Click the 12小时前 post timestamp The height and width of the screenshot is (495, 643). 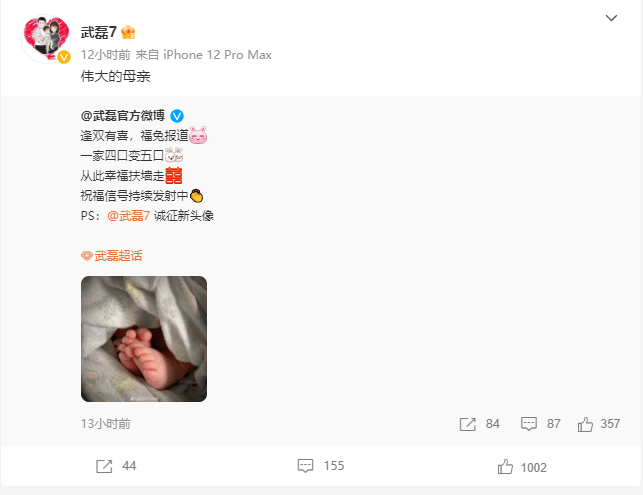pyautogui.click(x=105, y=55)
